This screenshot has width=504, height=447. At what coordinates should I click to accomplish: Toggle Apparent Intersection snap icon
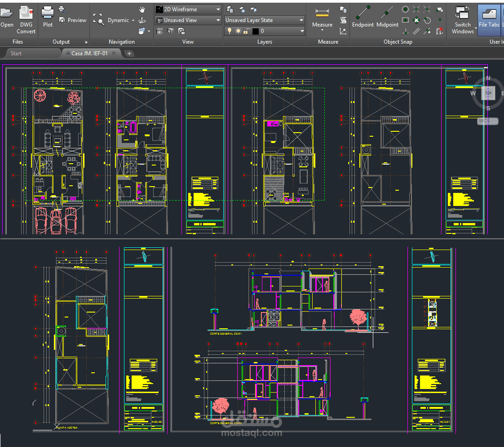point(427,9)
